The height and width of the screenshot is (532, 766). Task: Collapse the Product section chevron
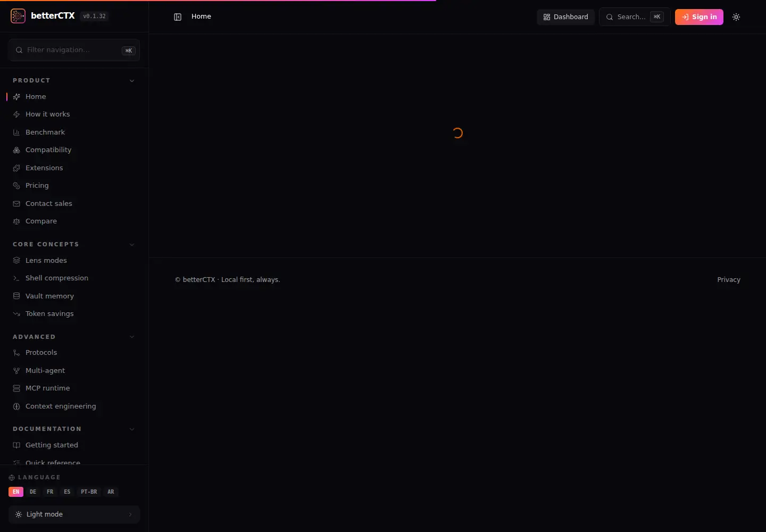132,81
